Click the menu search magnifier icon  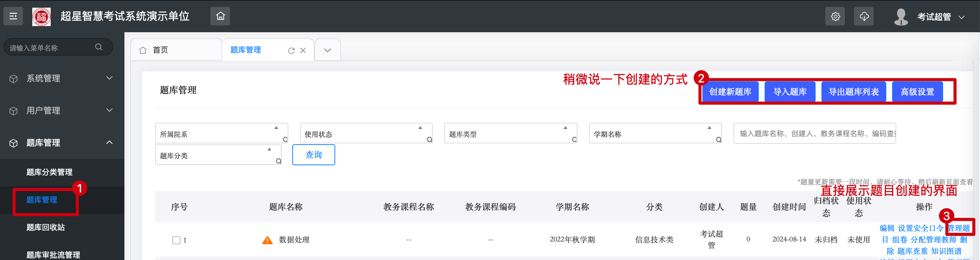[99, 47]
